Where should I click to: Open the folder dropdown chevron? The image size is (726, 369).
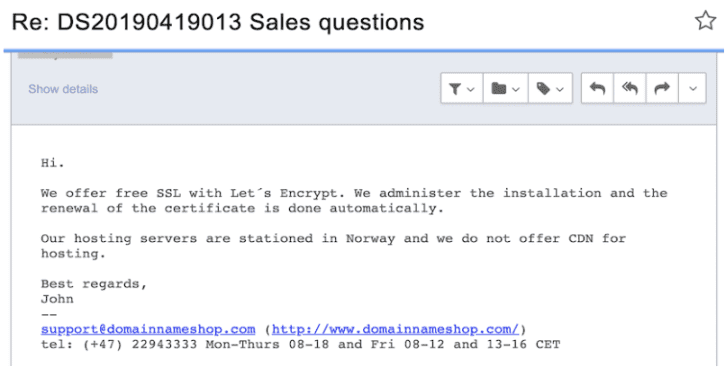[516, 89]
